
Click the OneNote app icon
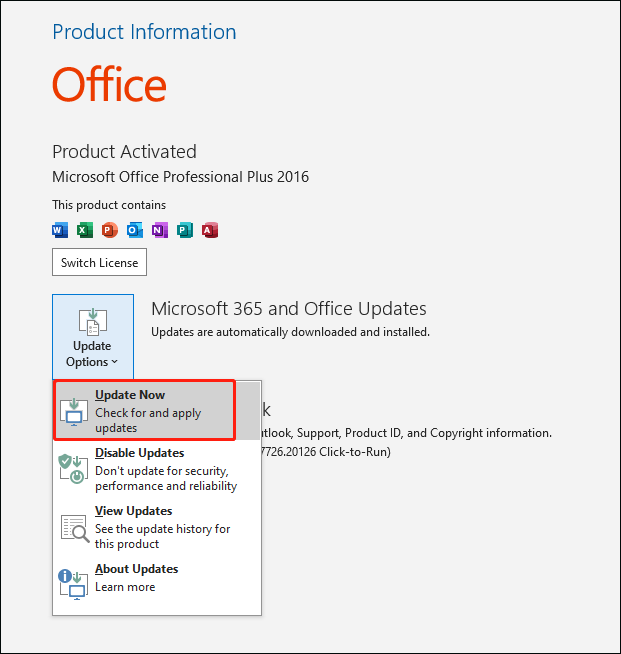160,230
